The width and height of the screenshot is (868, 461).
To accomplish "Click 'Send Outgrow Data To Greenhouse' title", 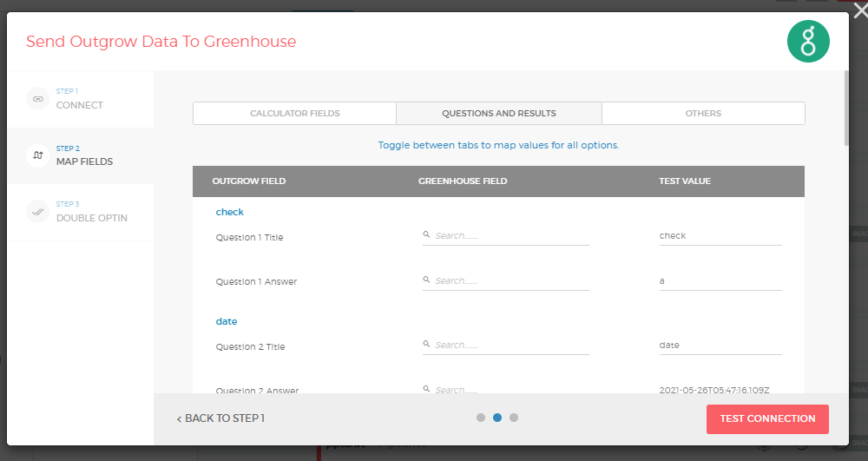I will 161,42.
